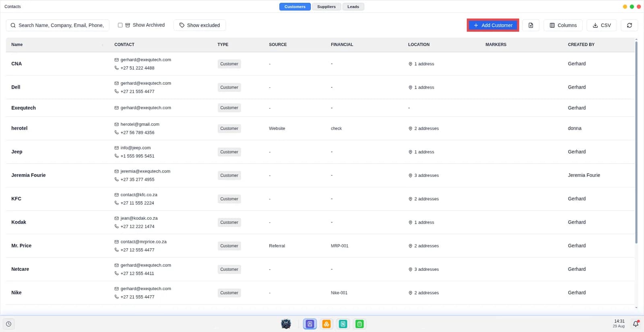The width and height of the screenshot is (644, 332).
Task: Open the Netcare customer name
Action: [x=20, y=269]
